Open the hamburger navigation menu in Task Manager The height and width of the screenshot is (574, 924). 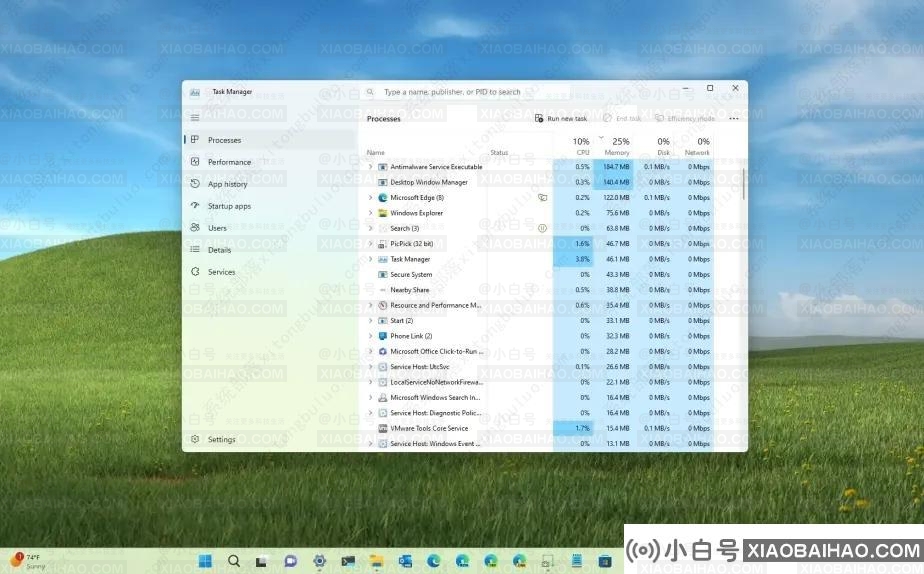coord(194,118)
